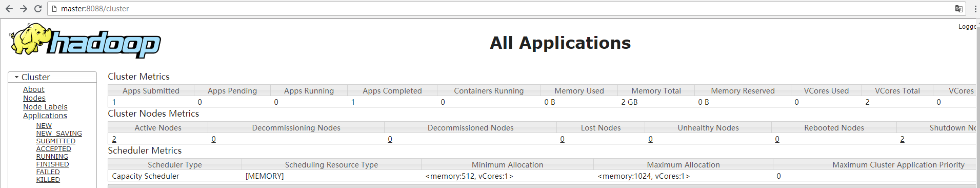980x188 pixels.
Task: Click the Maximum Allocation column header
Action: [x=684, y=165]
